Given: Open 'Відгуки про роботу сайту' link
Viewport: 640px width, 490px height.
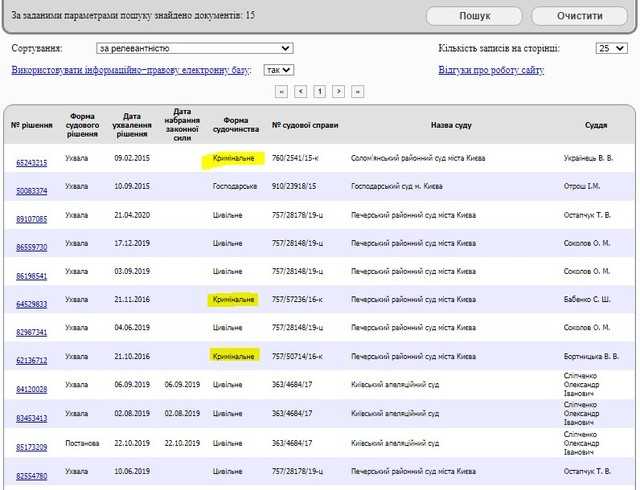Looking at the screenshot, I should click(491, 70).
